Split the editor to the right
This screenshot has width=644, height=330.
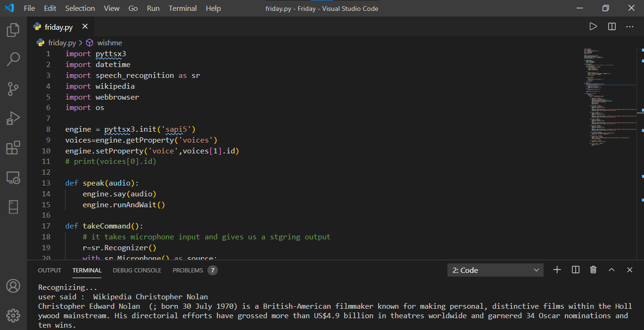point(611,27)
